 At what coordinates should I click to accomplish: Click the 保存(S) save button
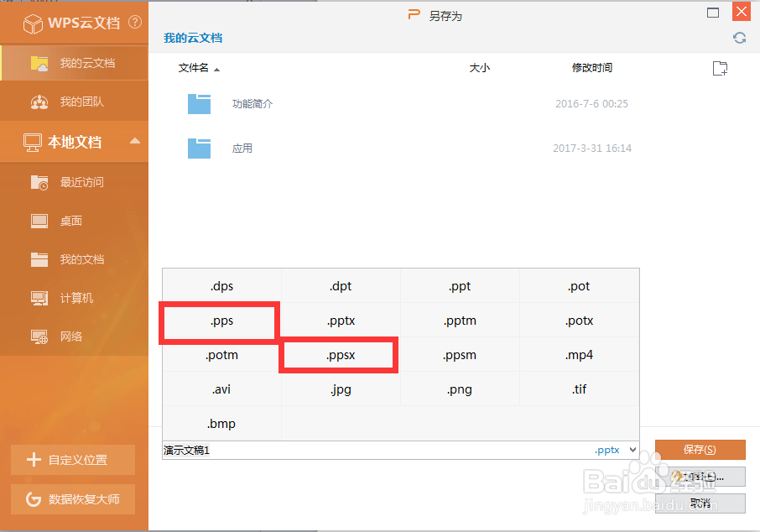coord(700,450)
